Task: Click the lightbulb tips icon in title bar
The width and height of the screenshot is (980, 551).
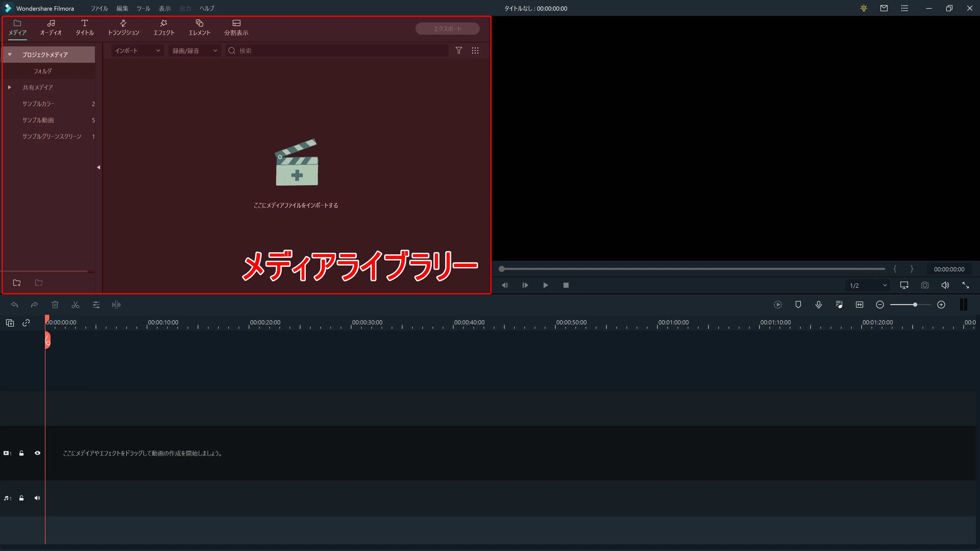Action: point(864,8)
